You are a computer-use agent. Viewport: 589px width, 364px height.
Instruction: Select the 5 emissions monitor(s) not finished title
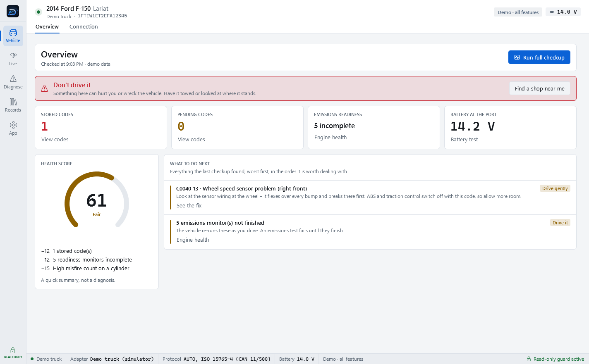(220, 223)
